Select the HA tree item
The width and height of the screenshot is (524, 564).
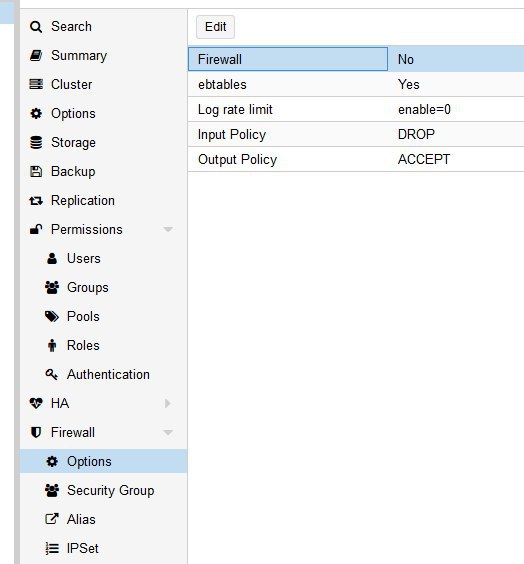click(104, 404)
